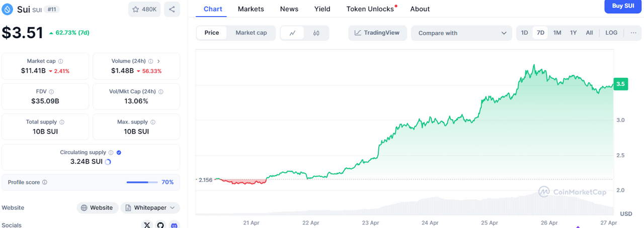Select the Market cap chart toggle
The height and width of the screenshot is (228, 644).
coord(251,33)
